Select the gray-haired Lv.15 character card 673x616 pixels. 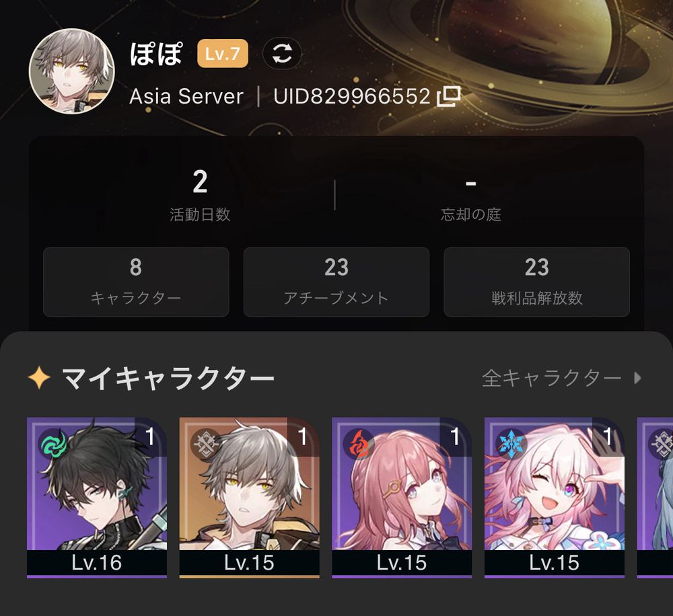[x=250, y=498]
